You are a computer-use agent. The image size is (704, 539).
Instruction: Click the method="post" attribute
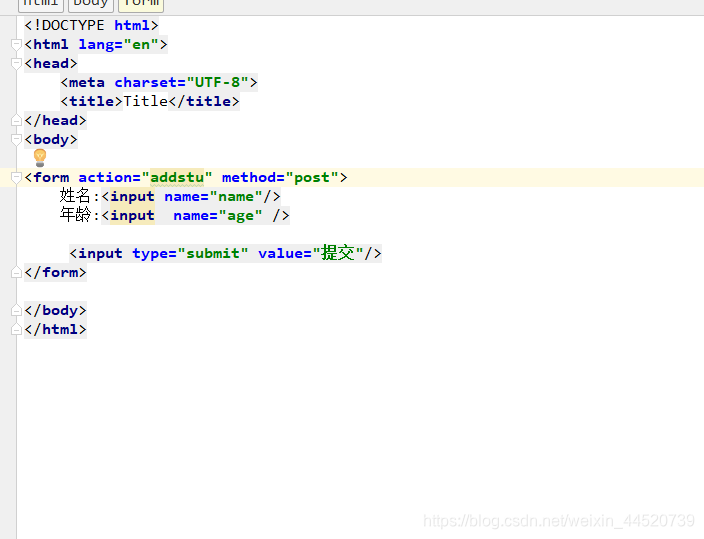point(280,177)
